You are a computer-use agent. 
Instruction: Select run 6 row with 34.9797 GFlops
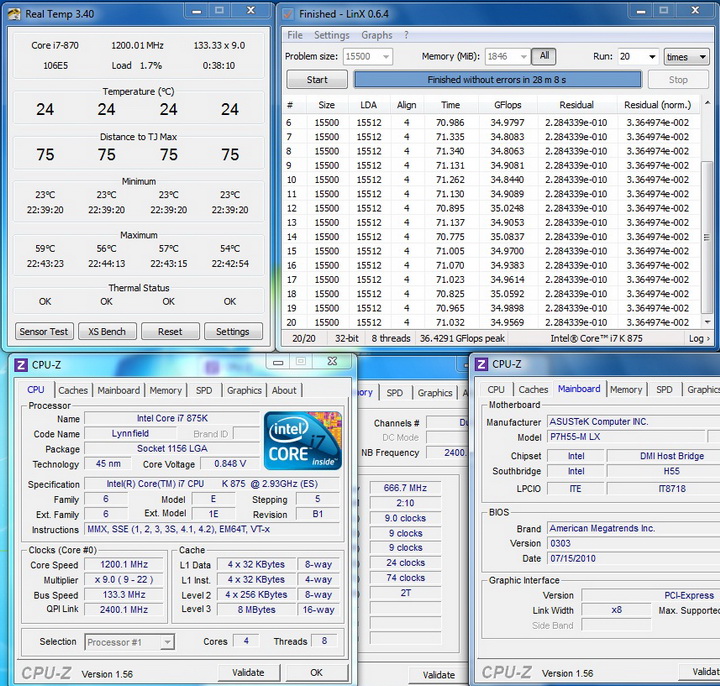tap(492, 123)
